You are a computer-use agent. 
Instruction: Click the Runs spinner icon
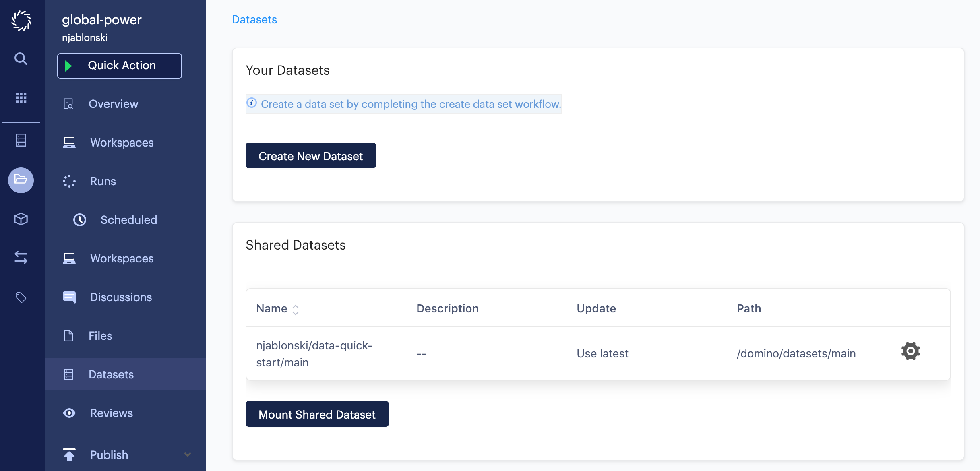[69, 181]
